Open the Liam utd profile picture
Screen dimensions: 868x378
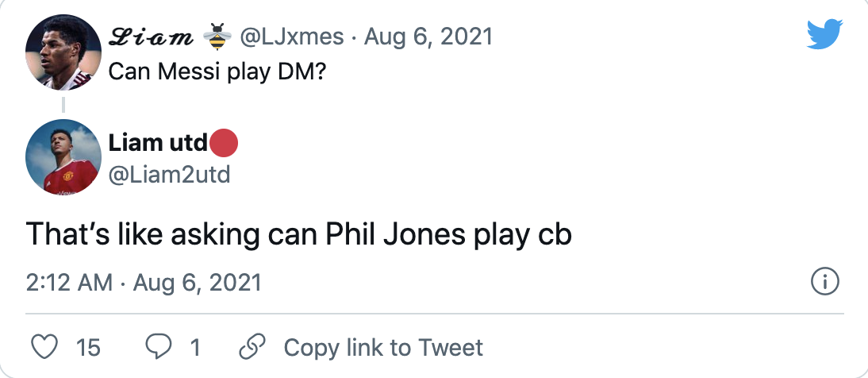63,157
